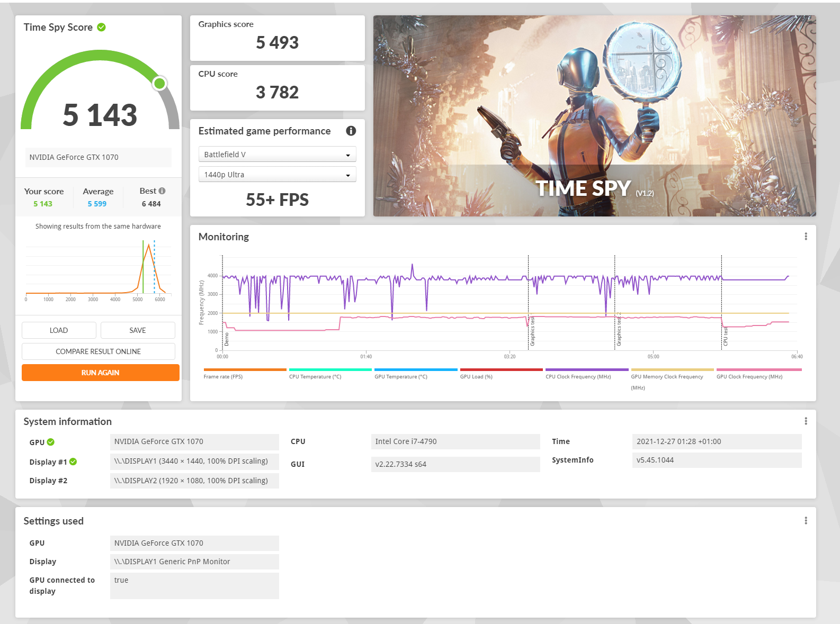This screenshot has width=840, height=624.
Task: Click the 55+ FPS estimate text
Action: pos(277,200)
